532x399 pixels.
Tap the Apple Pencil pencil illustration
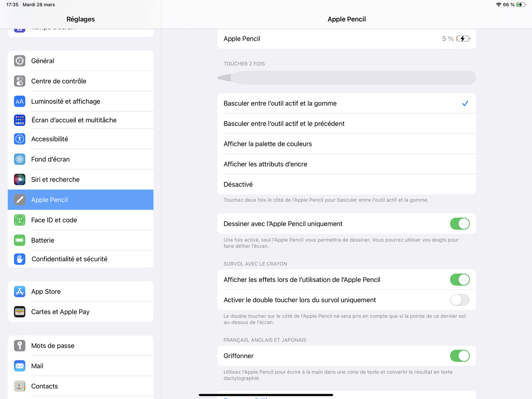(347, 78)
